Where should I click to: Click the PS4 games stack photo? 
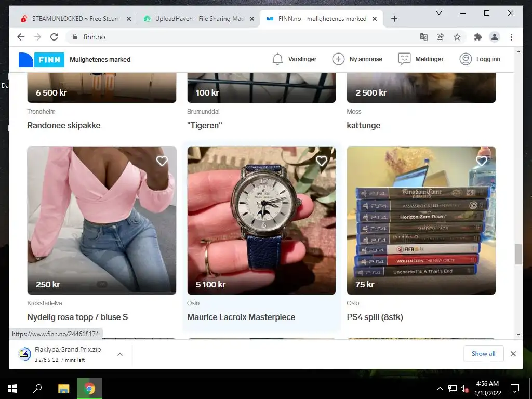coord(421,220)
